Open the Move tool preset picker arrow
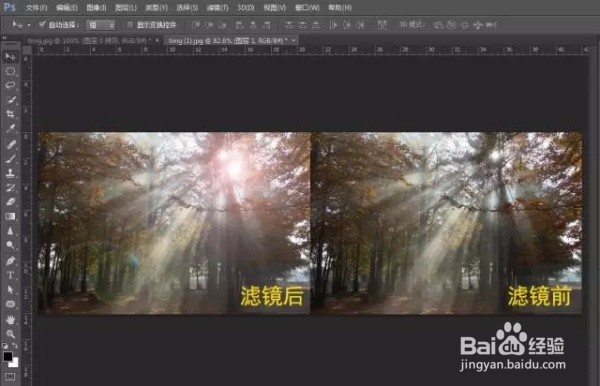Viewport: 600px width, 386px height. [x=29, y=25]
